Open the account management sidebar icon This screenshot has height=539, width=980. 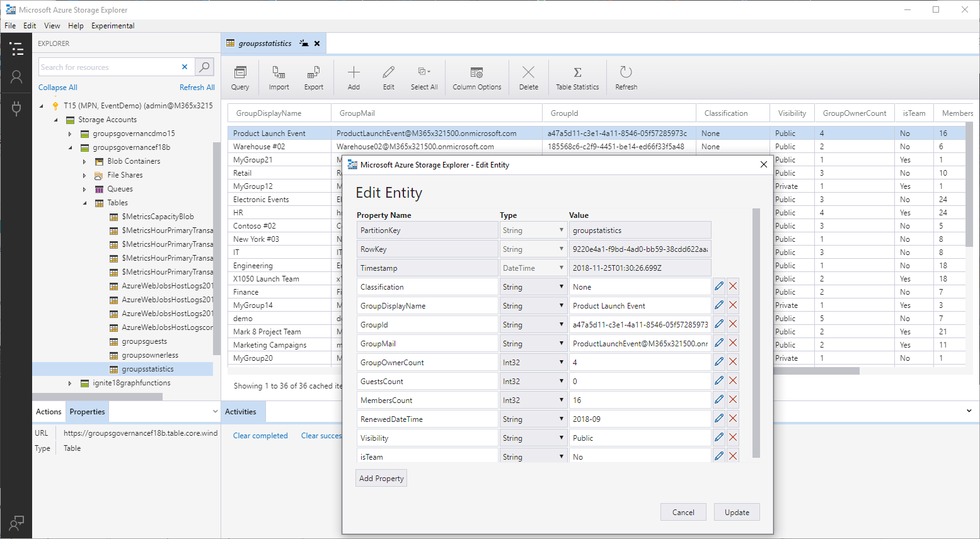(x=16, y=77)
